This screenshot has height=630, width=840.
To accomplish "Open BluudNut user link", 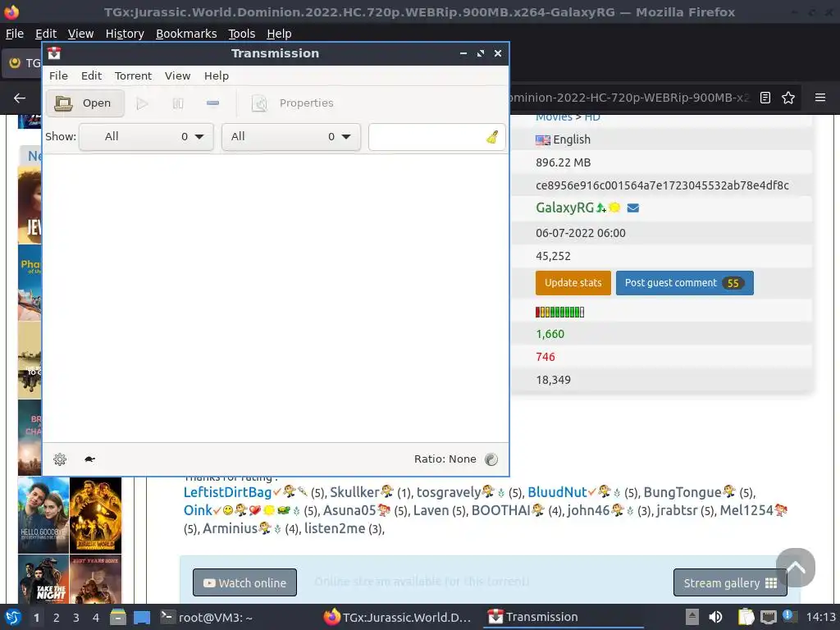I will tap(557, 492).
